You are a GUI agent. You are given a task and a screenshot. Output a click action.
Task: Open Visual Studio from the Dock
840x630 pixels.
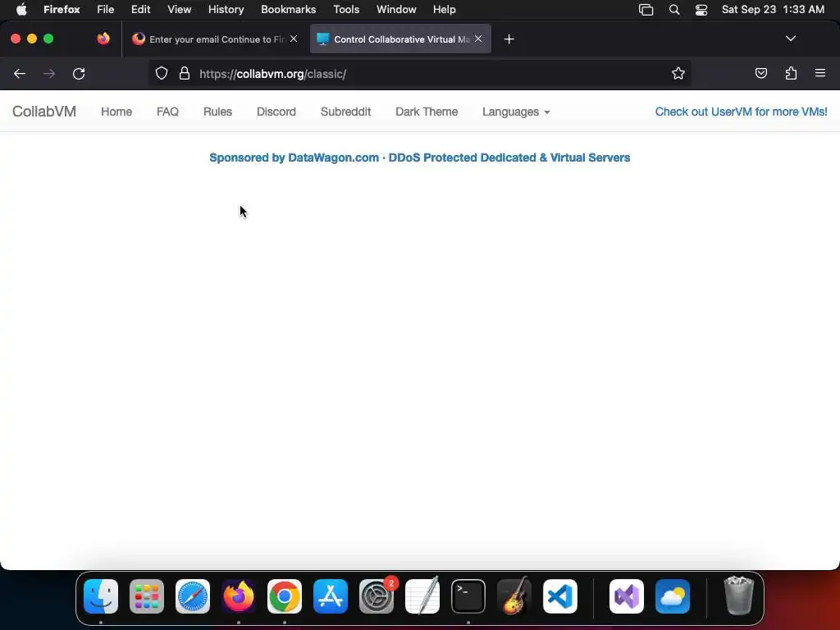point(627,596)
